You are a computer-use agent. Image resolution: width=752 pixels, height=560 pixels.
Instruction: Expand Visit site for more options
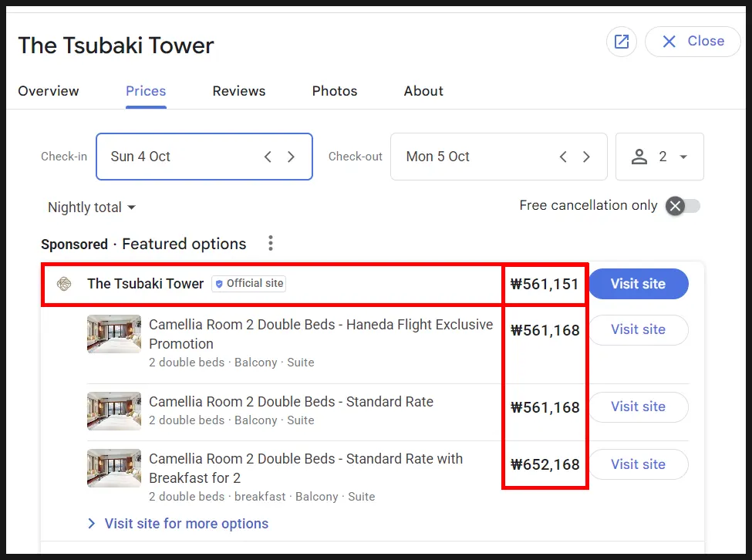tap(178, 524)
